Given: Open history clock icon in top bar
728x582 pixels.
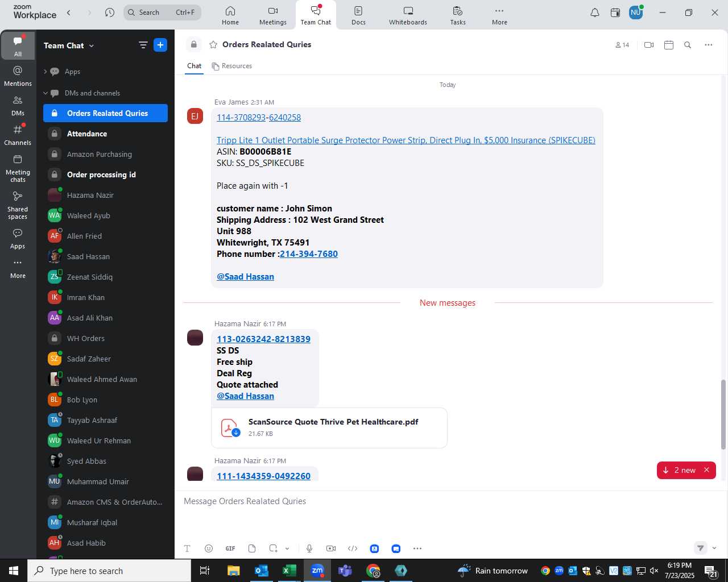Looking at the screenshot, I should (x=110, y=13).
